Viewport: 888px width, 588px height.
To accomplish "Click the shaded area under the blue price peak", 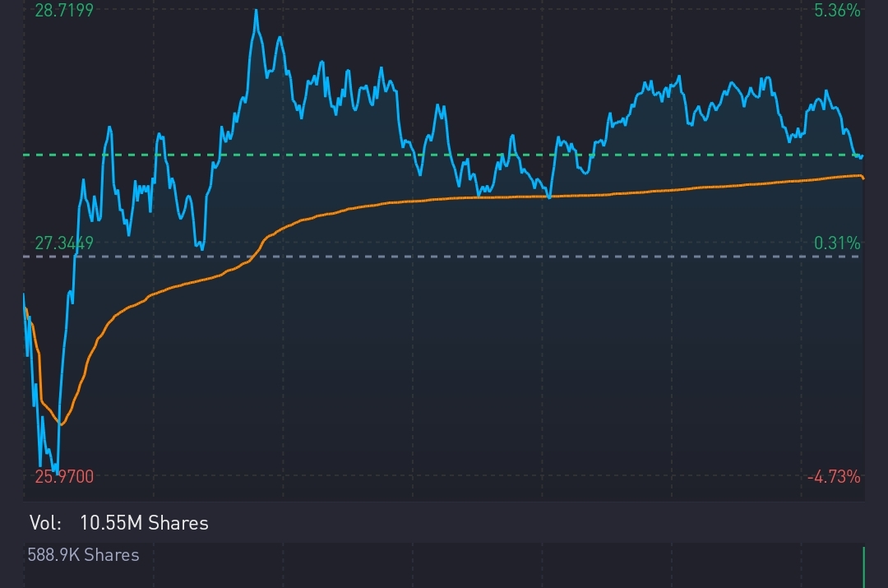I will coord(257,123).
